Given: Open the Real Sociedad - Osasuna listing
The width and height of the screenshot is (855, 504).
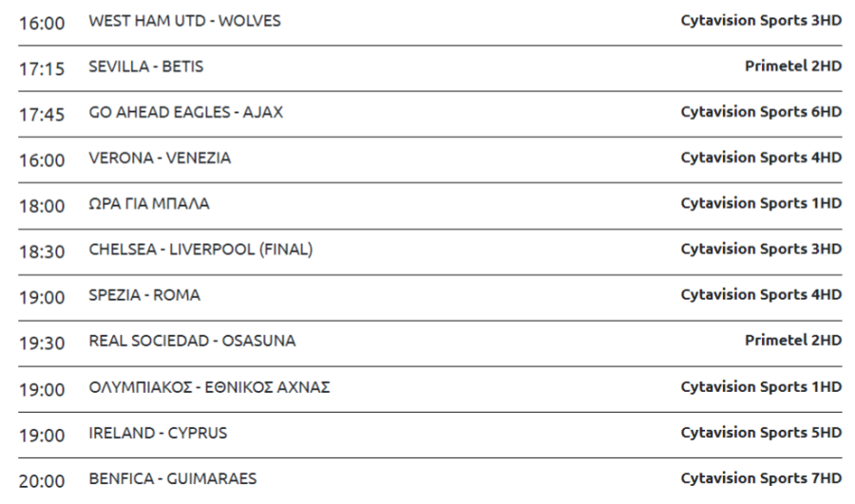Looking at the screenshot, I should (192, 341).
